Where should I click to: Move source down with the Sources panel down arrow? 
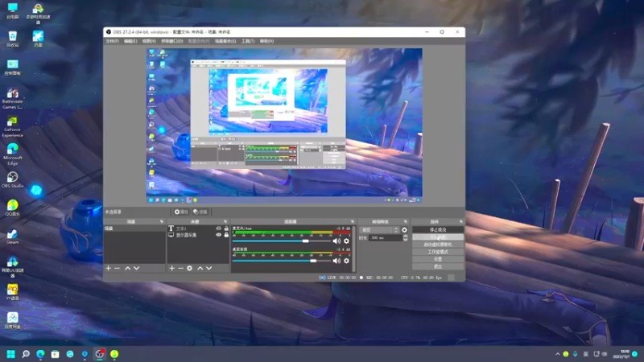(208, 268)
